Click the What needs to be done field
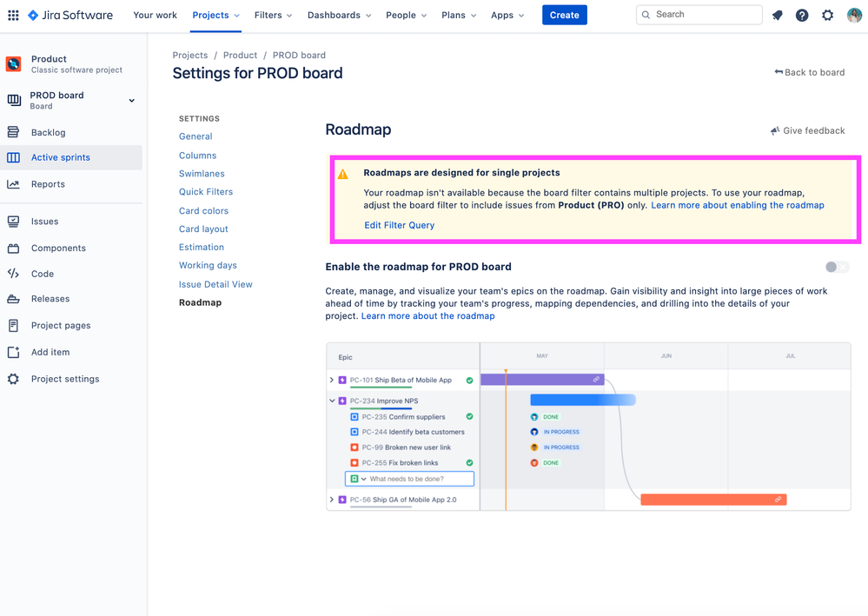Screen dimensions: 868x616 tap(409, 479)
